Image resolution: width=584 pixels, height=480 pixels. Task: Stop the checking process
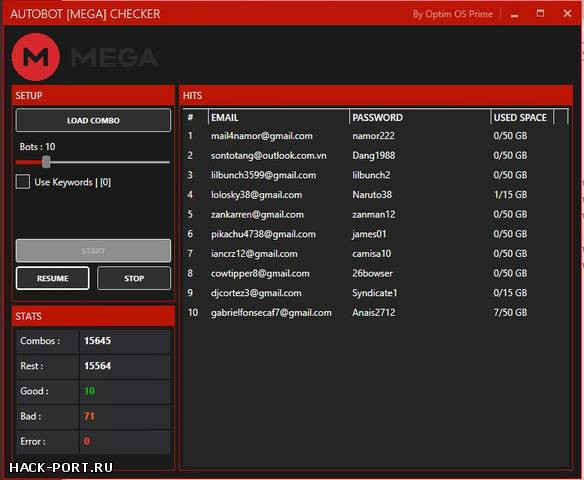click(134, 278)
